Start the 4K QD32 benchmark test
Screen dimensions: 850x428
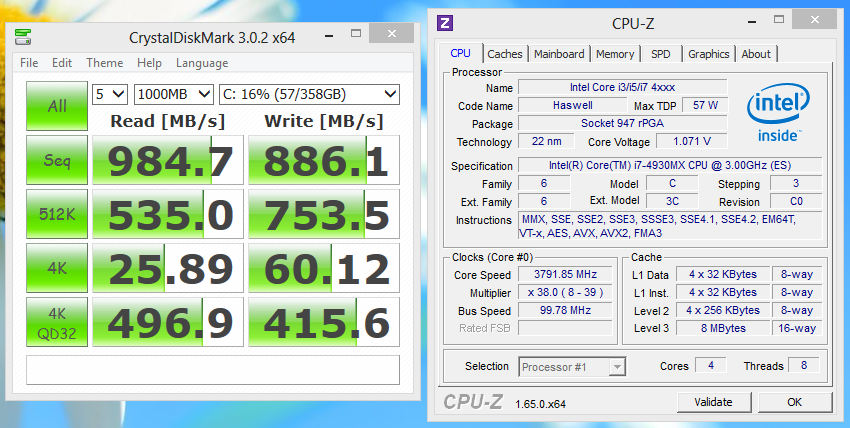pos(57,322)
